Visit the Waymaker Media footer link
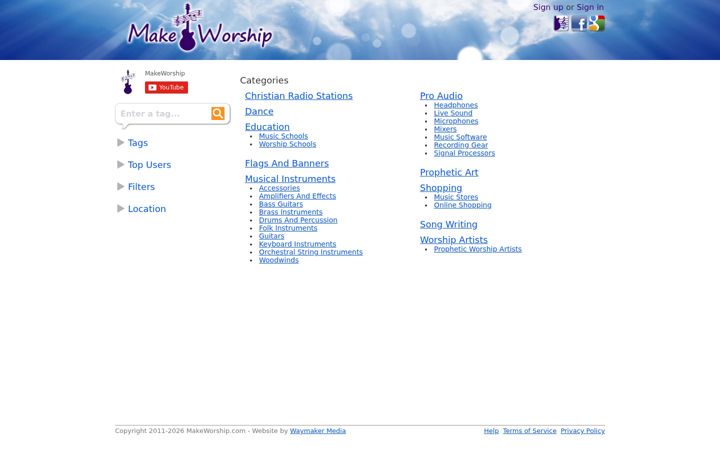Image resolution: width=720 pixels, height=450 pixels. tap(318, 431)
